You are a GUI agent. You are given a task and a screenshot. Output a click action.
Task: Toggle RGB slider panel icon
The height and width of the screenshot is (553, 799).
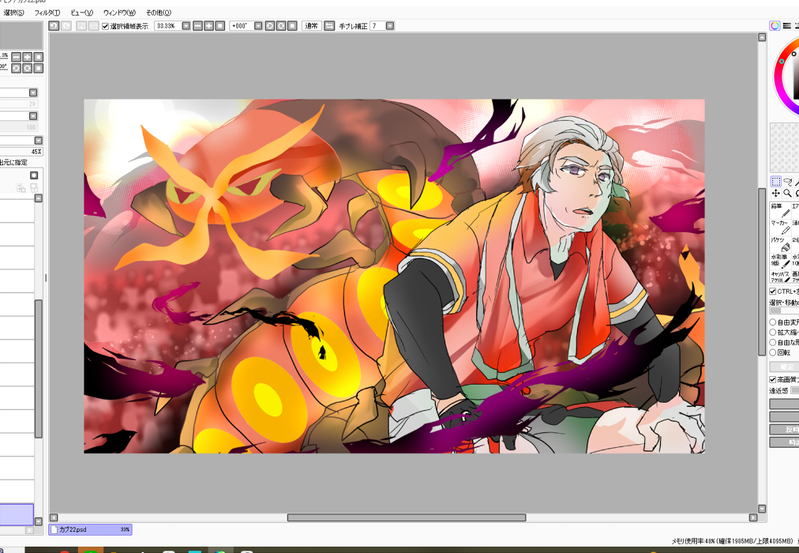coord(787,25)
